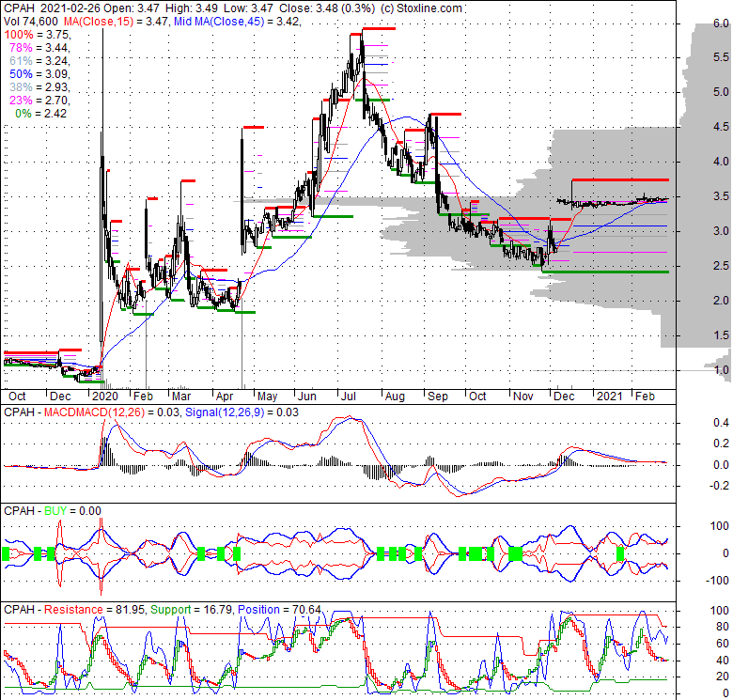Image resolution: width=733 pixels, height=700 pixels.
Task: Click the May label on time axis
Action: pyautogui.click(x=268, y=397)
